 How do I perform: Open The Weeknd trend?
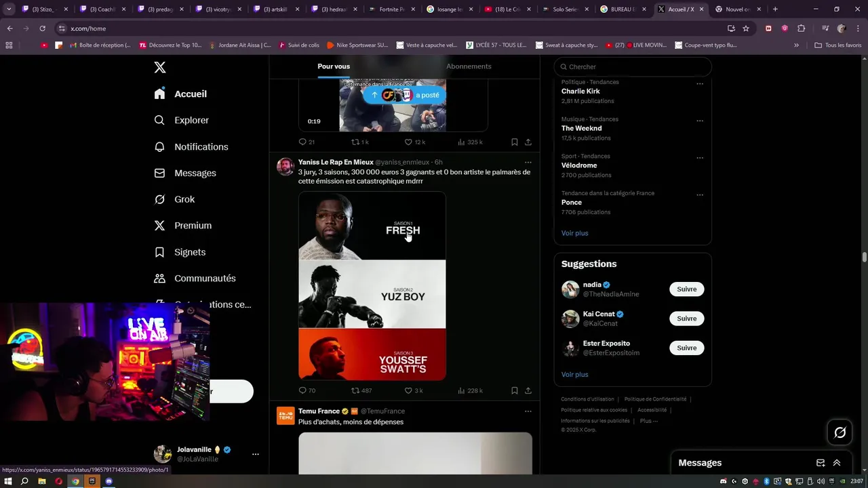[x=581, y=128]
